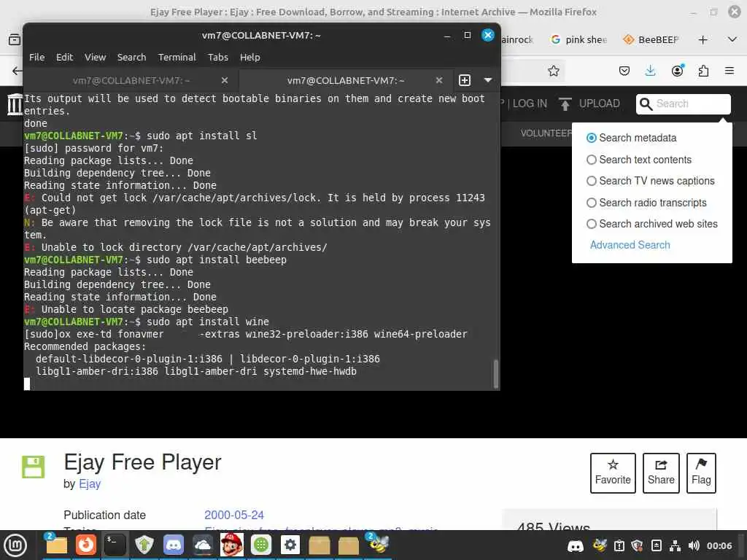This screenshot has height=560, width=747.
Task: Open the green grid app icon in taskbar
Action: [x=261, y=545]
